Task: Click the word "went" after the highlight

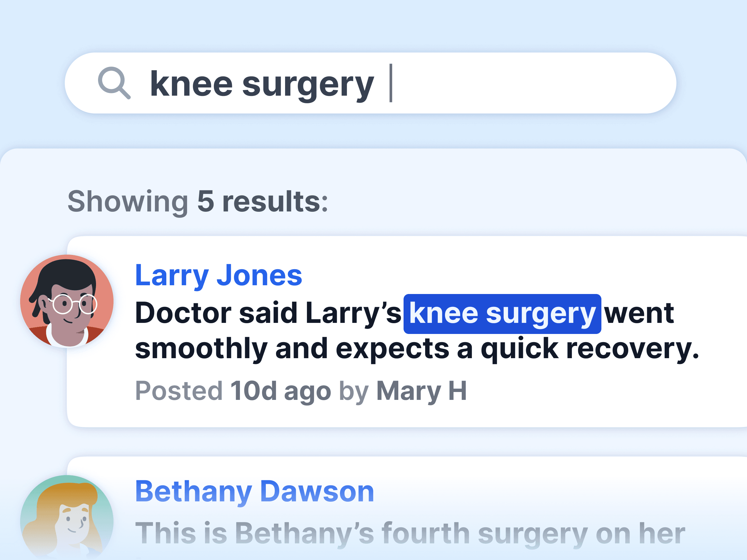Action: (639, 313)
